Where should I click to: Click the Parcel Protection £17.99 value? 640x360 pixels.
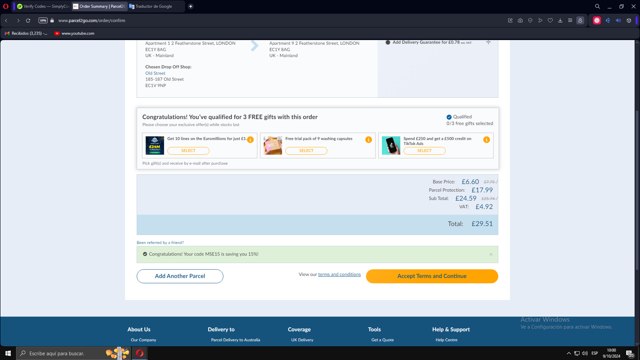[x=482, y=190]
